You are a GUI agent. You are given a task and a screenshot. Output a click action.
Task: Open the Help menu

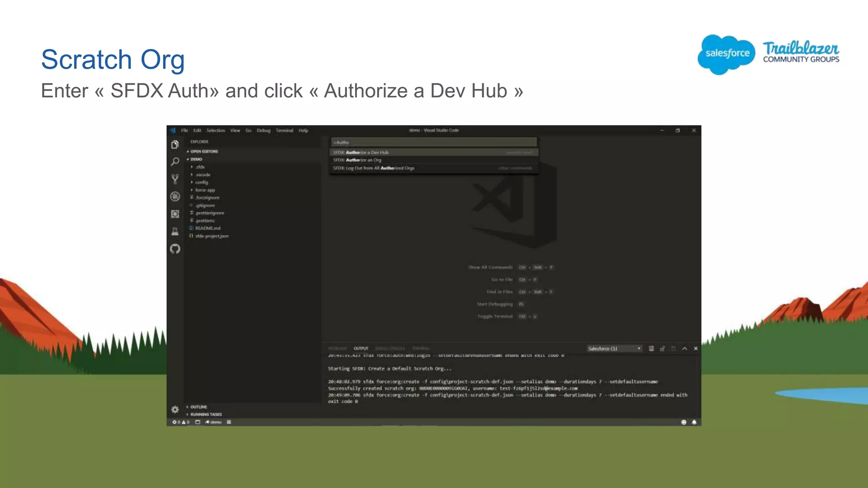(303, 130)
